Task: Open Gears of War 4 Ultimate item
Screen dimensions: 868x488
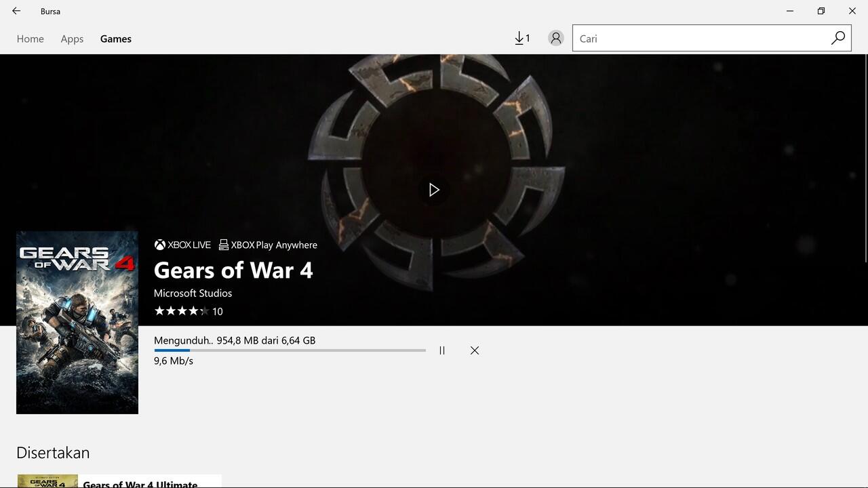Action: 119,481
